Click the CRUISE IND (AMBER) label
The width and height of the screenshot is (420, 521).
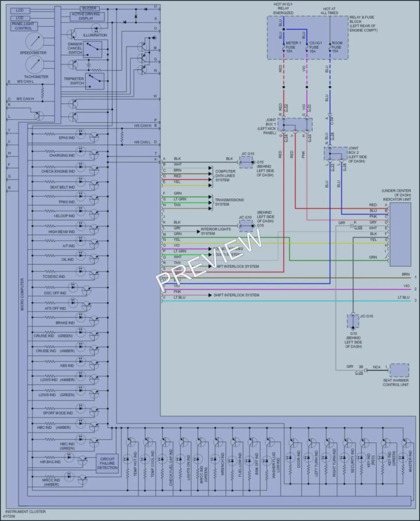[x=55, y=351]
